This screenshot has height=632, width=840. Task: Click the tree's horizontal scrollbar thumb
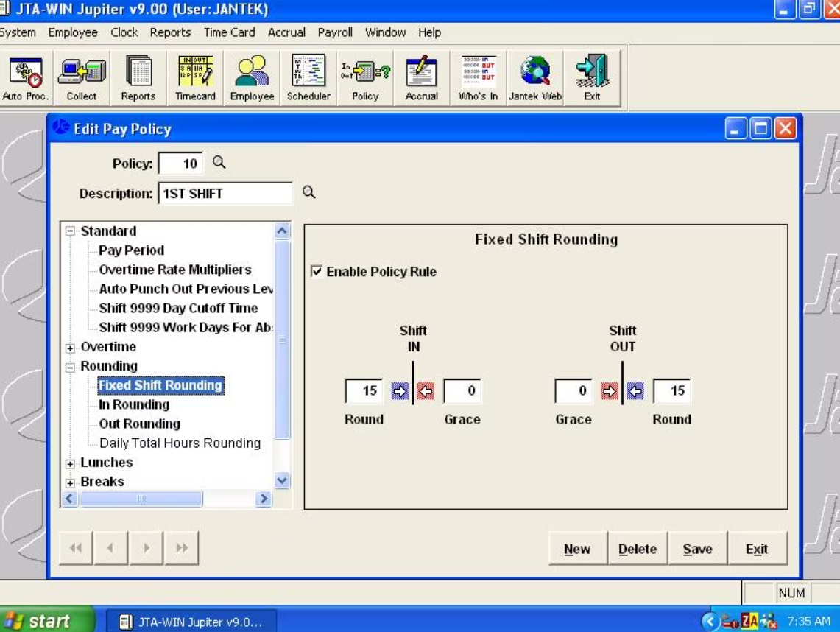click(141, 499)
